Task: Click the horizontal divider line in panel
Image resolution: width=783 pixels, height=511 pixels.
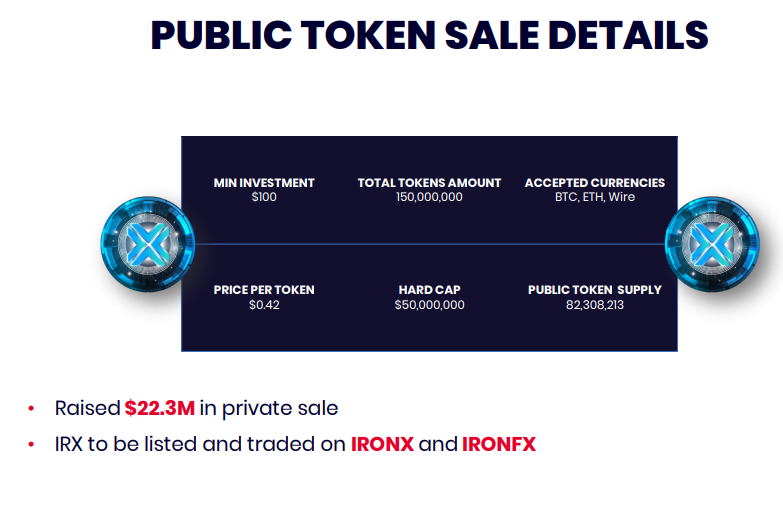Action: coord(429,244)
